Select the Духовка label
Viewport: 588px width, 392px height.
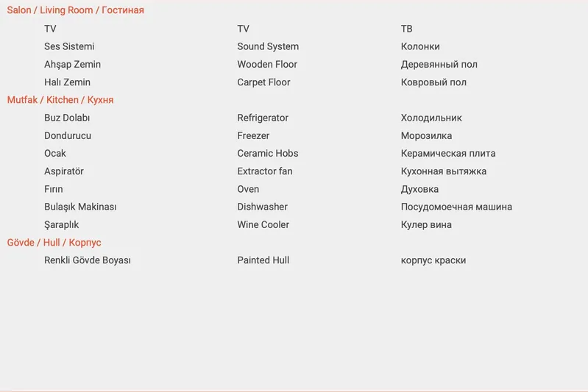point(419,189)
